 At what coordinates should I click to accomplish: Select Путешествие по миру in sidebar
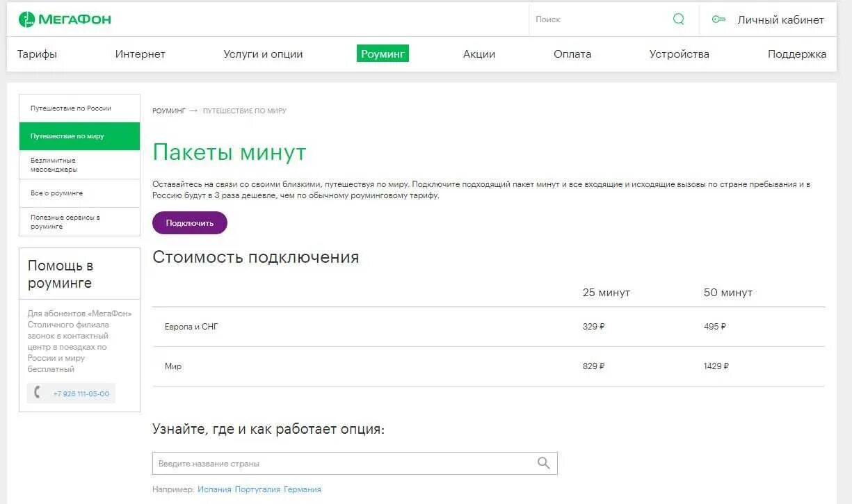coord(79,136)
